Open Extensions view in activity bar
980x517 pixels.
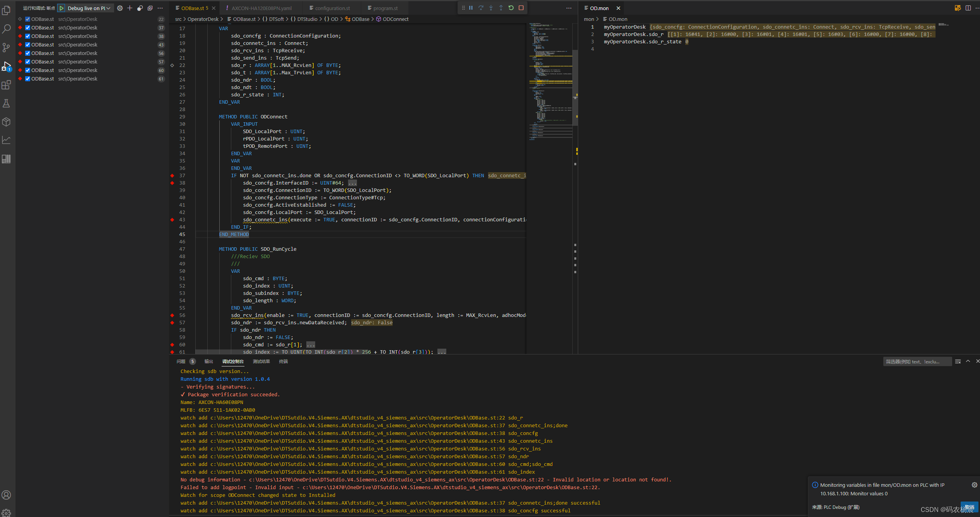point(6,85)
